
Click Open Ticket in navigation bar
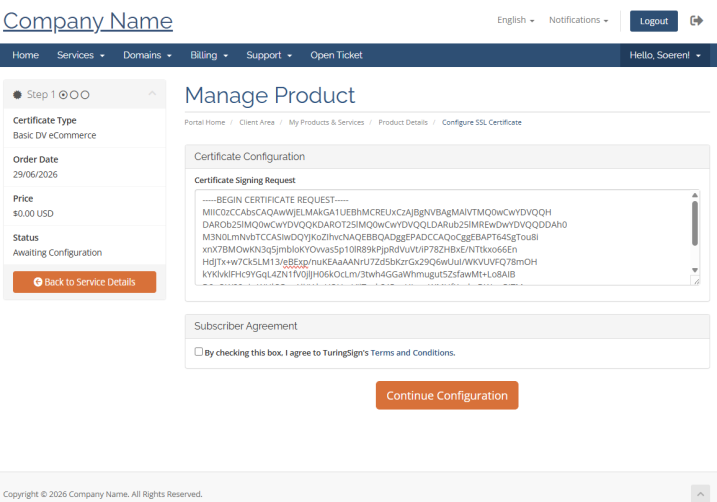336,55
